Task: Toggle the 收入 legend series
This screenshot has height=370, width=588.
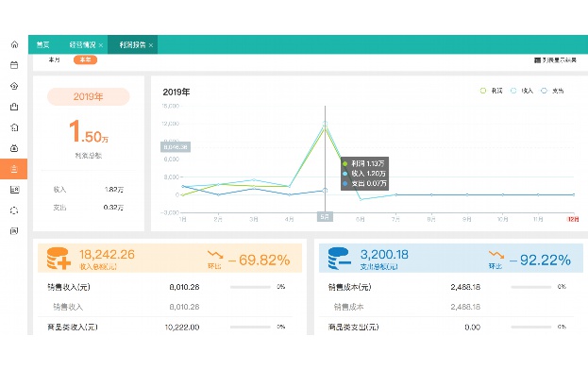Action: (522, 91)
